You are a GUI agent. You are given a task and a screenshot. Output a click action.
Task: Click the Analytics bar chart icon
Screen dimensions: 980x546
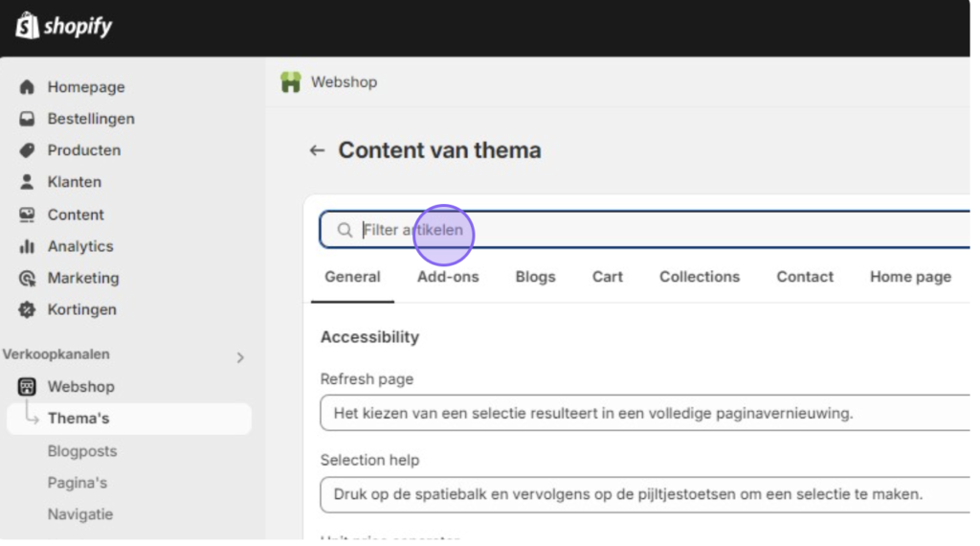[27, 246]
